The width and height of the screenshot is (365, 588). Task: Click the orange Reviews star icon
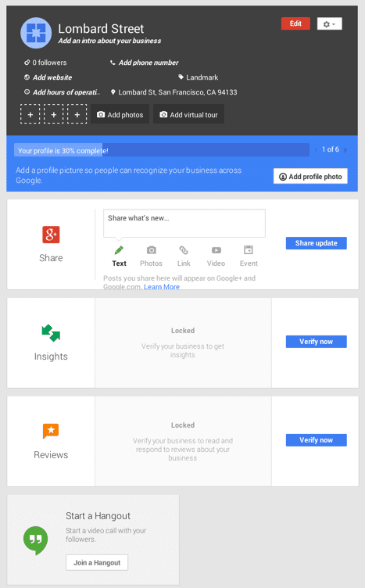(x=51, y=431)
